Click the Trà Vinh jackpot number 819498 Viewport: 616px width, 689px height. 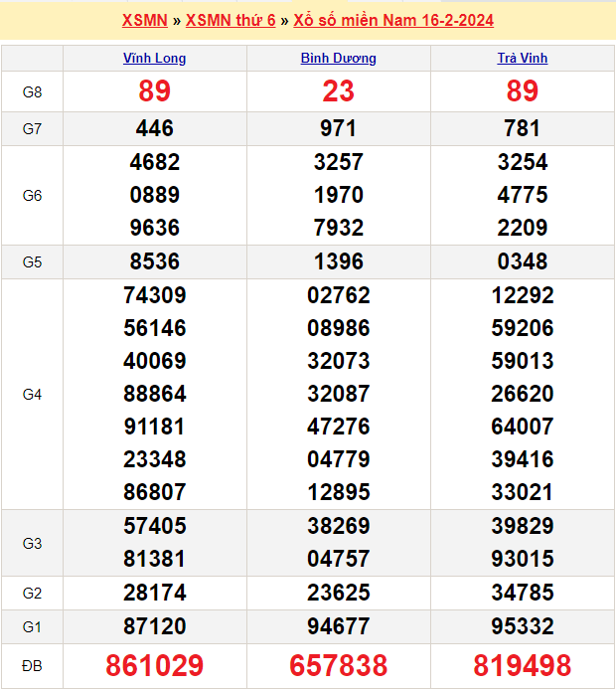[522, 665]
